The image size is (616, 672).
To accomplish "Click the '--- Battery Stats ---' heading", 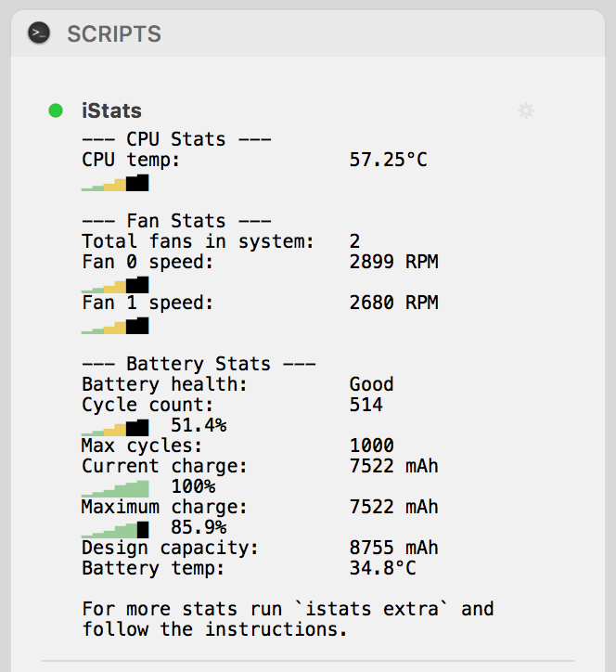I will pos(199,364).
